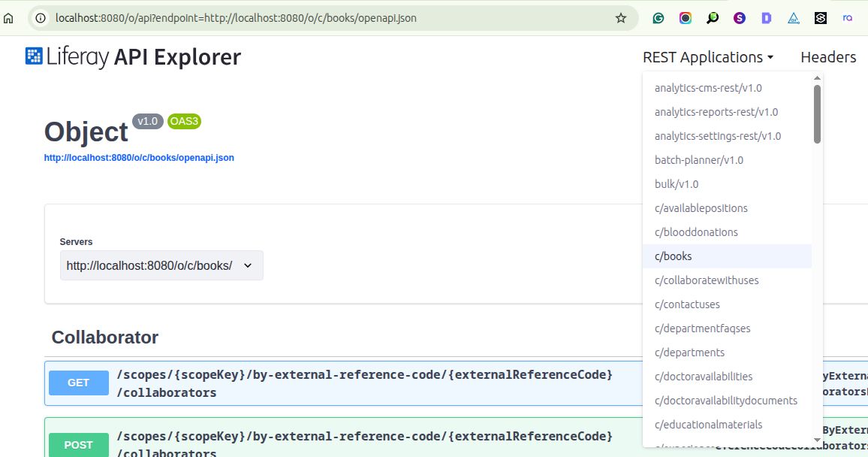Choose c/educationalmaterials application

coord(727,425)
